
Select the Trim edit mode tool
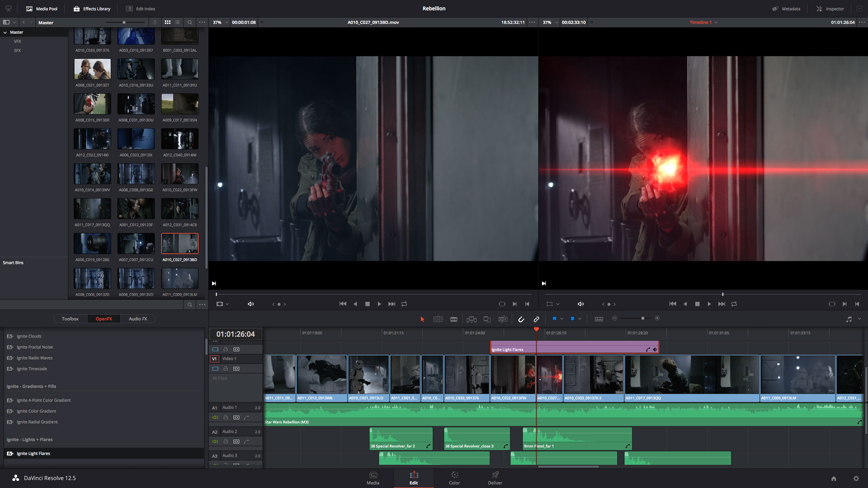tap(438, 319)
